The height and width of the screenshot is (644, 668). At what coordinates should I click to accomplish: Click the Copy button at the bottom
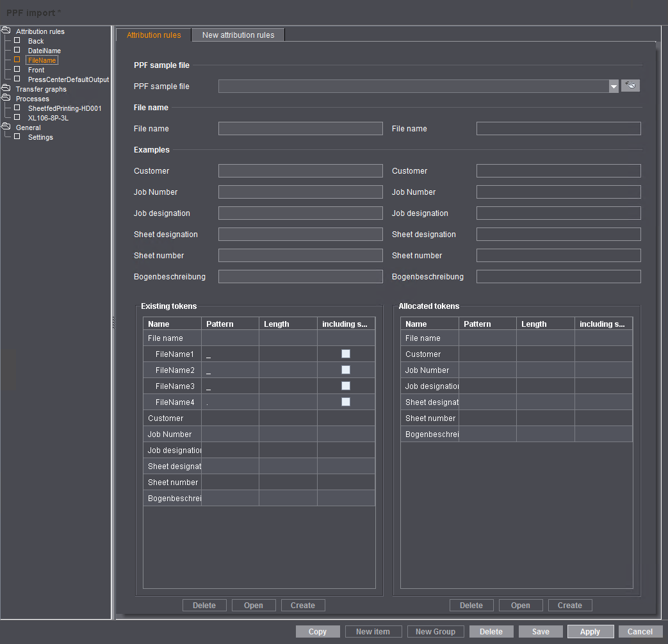[x=318, y=631]
